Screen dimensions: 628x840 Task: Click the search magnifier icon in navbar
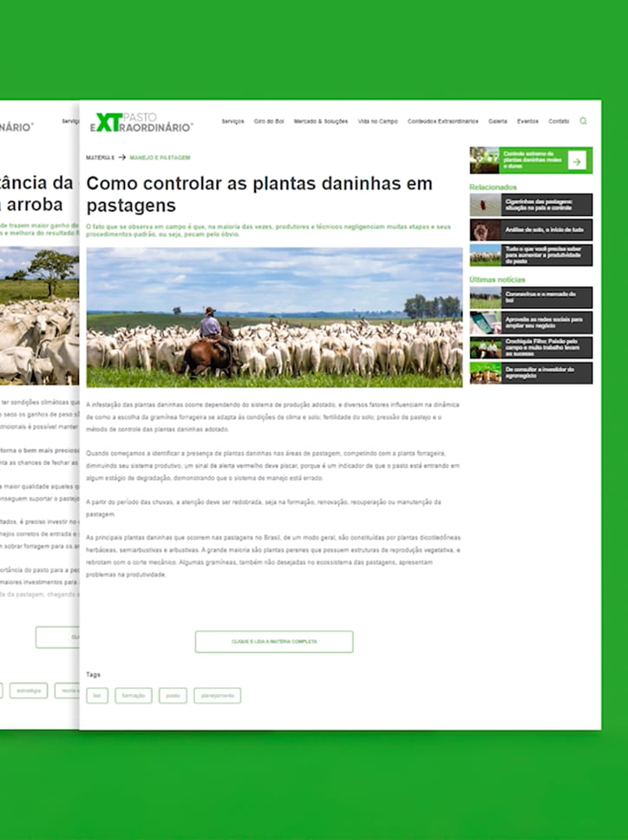(583, 121)
